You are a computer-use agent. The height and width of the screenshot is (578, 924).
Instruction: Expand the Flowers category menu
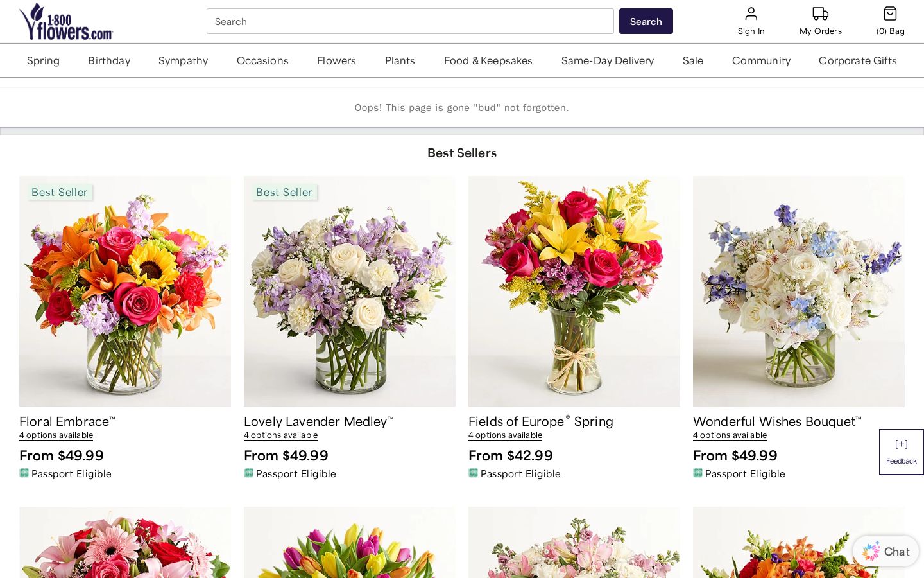coord(336,60)
